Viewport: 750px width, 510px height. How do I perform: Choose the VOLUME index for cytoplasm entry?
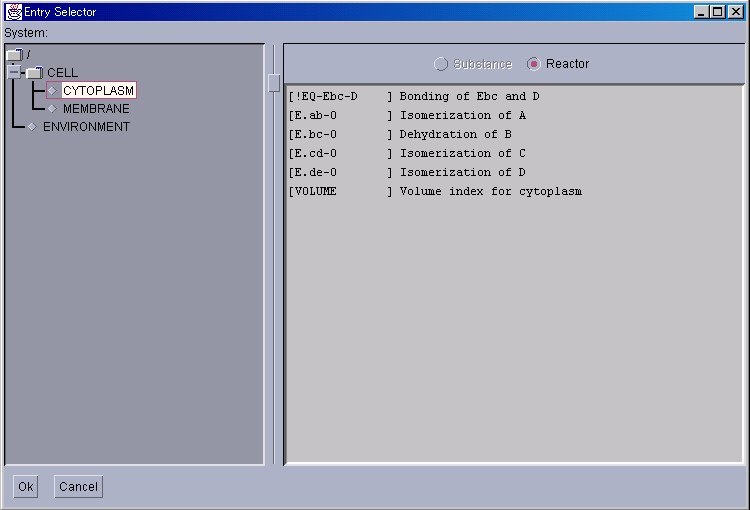click(434, 192)
